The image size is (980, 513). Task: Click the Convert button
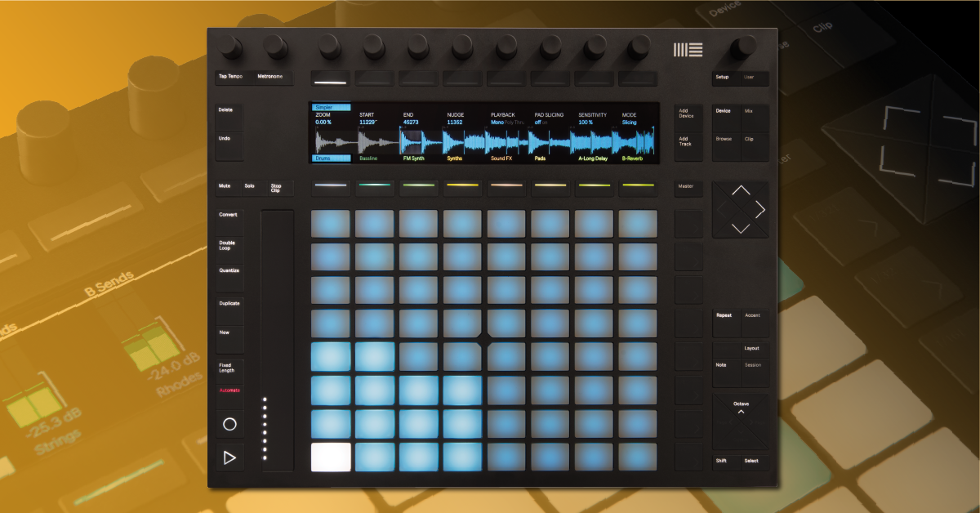click(x=229, y=223)
